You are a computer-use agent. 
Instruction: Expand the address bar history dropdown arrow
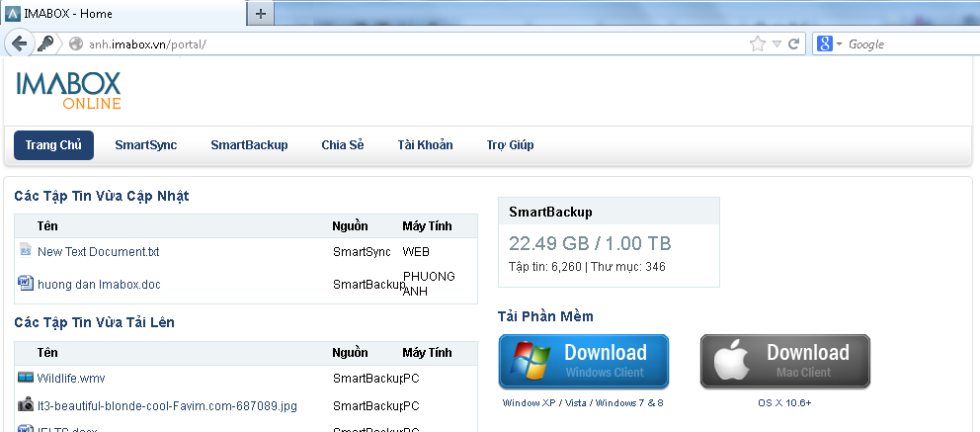point(777,43)
